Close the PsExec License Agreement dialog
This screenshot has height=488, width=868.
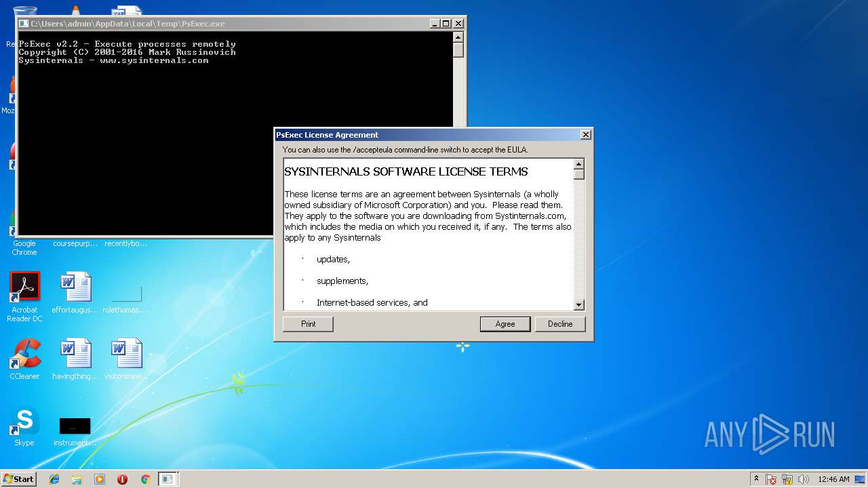click(585, 135)
